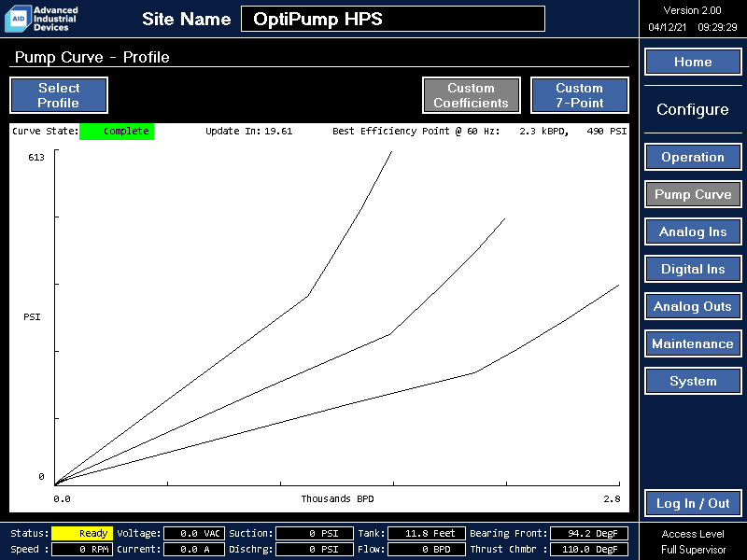Click the 0.0 x-axis origin label
This screenshot has height=560, width=747.
click(x=62, y=499)
